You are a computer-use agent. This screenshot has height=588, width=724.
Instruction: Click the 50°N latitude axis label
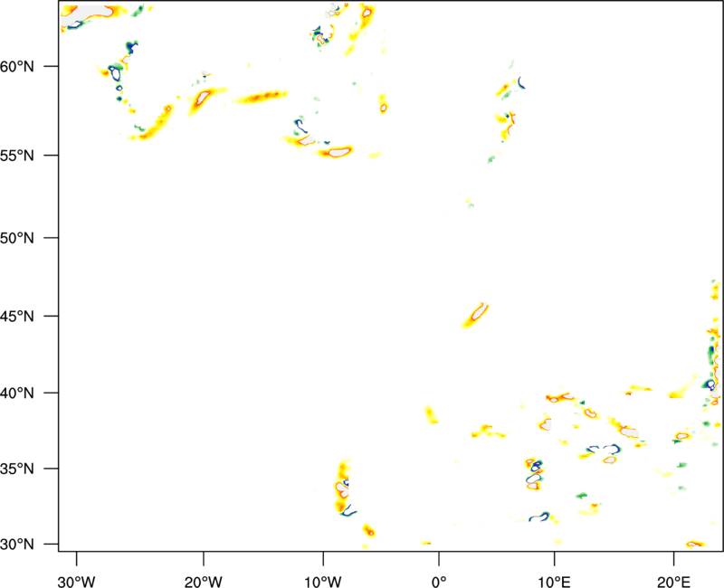pyautogui.click(x=17, y=238)
